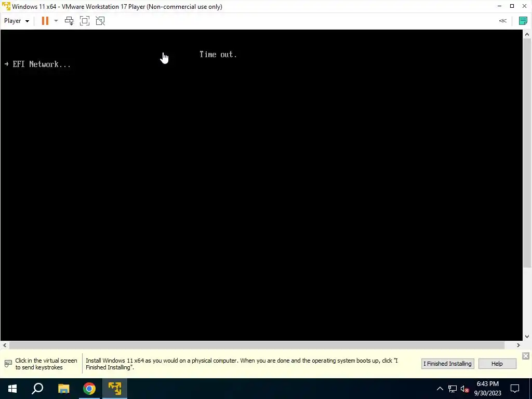Collapse toolbar with double chevron icon
532x399 pixels.
pyautogui.click(x=502, y=21)
